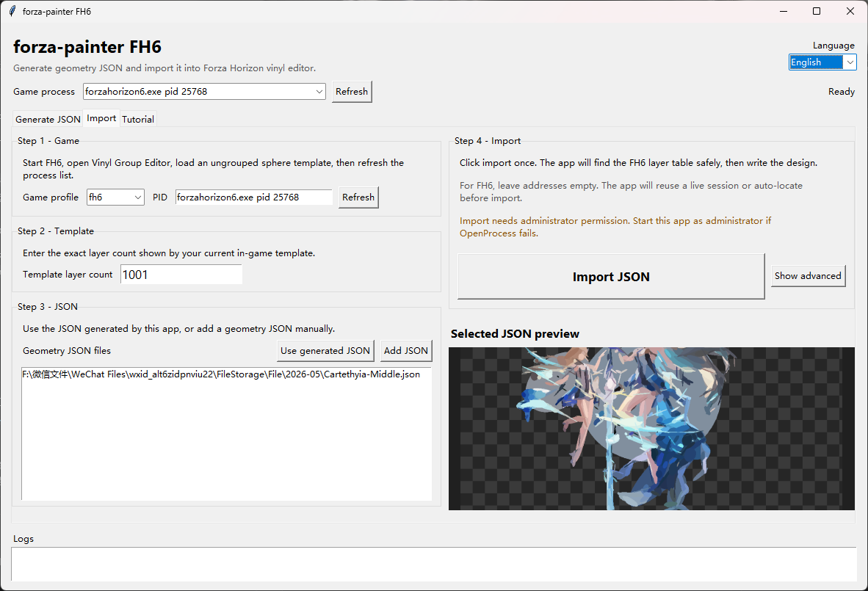Image resolution: width=868 pixels, height=591 pixels.
Task: Click the Geometry JSON files label
Action: (66, 351)
